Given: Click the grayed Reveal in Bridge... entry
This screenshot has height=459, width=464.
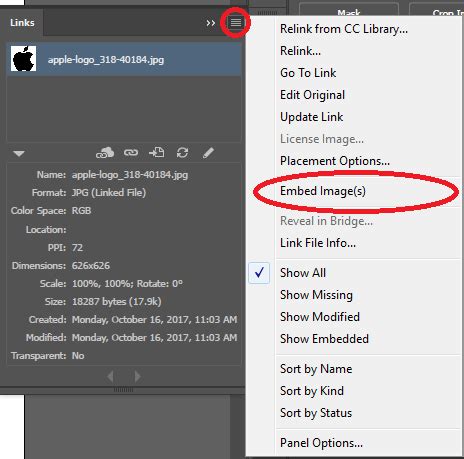Looking at the screenshot, I should click(326, 221).
